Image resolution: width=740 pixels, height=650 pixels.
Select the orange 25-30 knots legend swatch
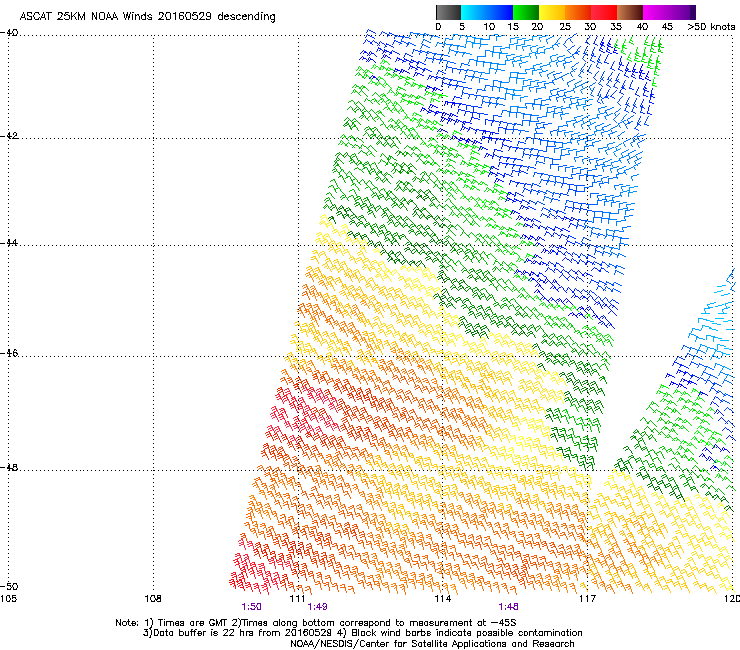click(578, 12)
